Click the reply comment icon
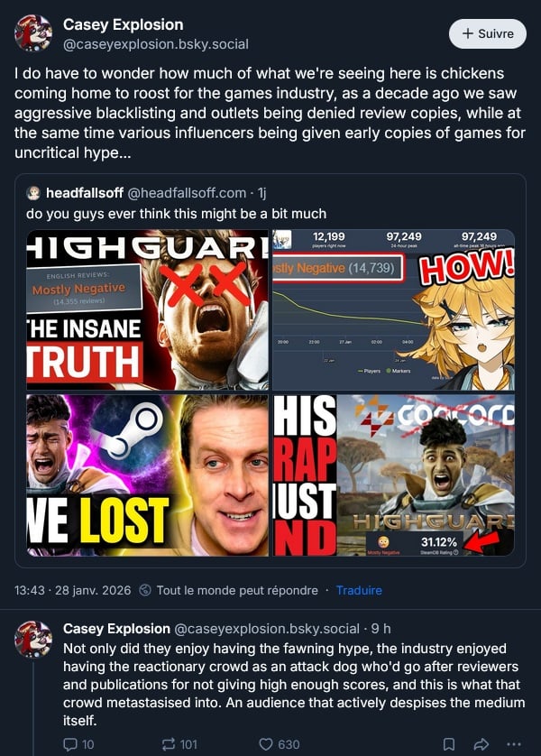The image size is (541, 756). pyautogui.click(x=70, y=744)
